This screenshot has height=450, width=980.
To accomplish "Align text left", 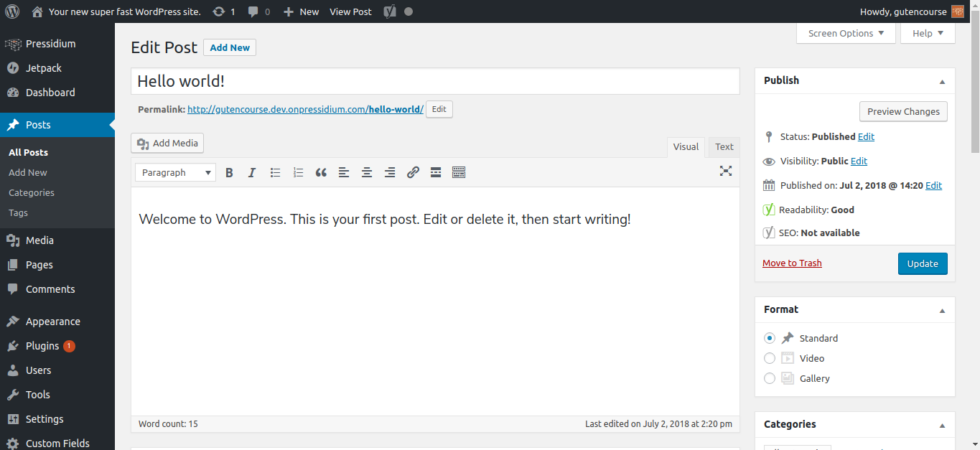I will (x=344, y=172).
